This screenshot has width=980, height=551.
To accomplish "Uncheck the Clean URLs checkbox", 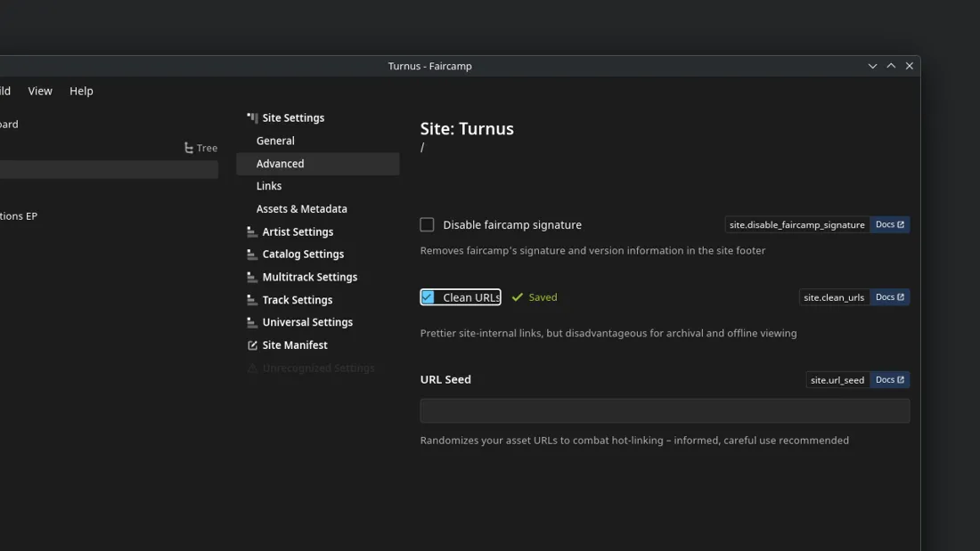I will 428,297.
